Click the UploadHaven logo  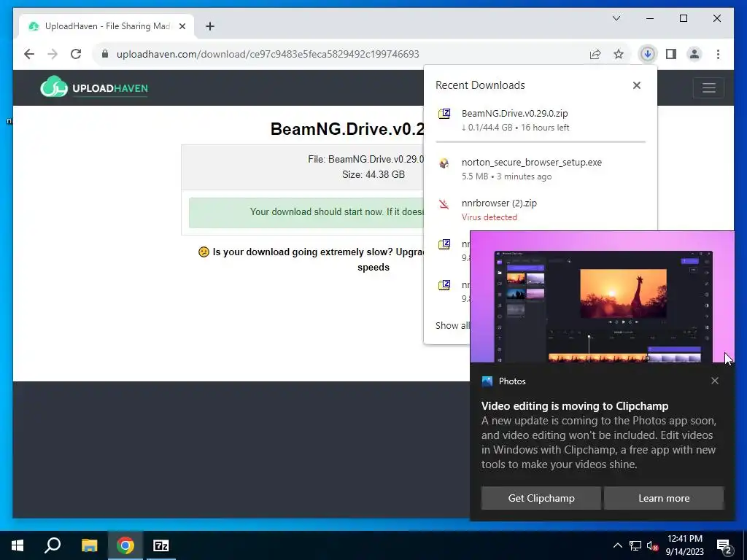[x=94, y=87]
